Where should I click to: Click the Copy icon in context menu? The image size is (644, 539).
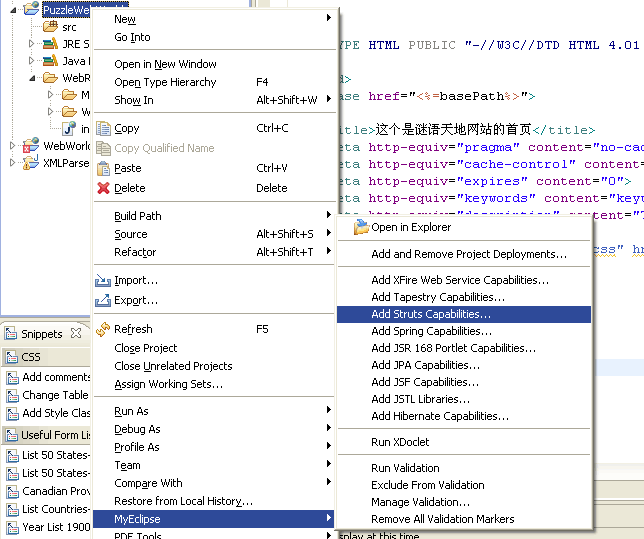point(104,129)
